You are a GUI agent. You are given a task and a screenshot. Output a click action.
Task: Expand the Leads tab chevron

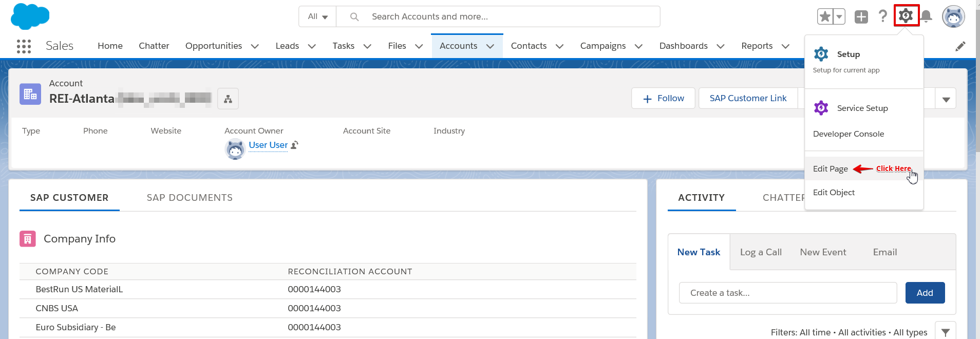point(312,46)
